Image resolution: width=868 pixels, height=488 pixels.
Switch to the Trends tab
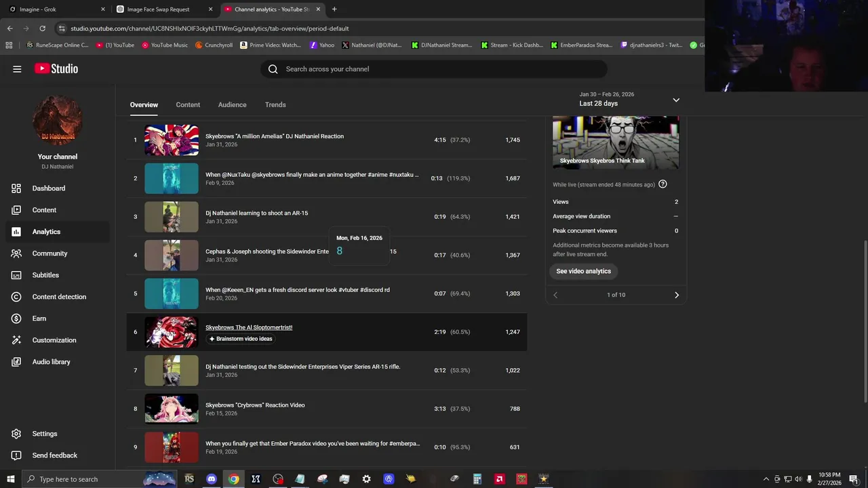pos(275,105)
